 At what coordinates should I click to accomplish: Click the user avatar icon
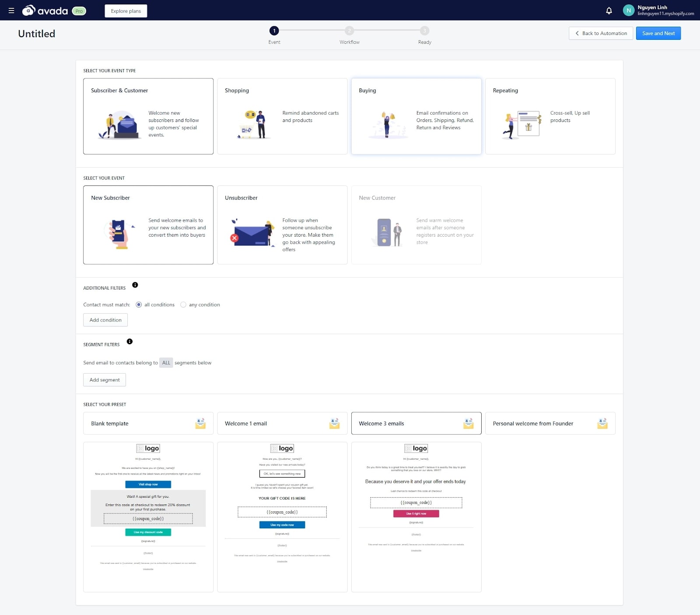pos(628,10)
